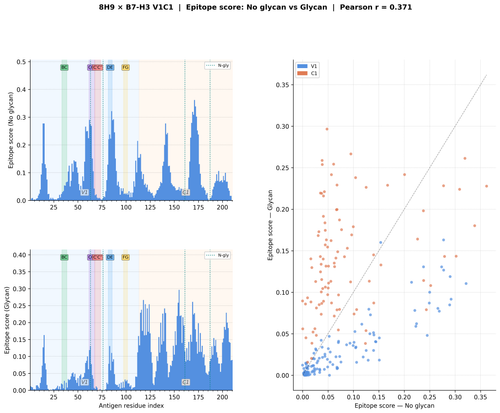The width and height of the screenshot is (500, 413).
Task: Click the blue DE label in the No glycan plot
Action: (110, 67)
